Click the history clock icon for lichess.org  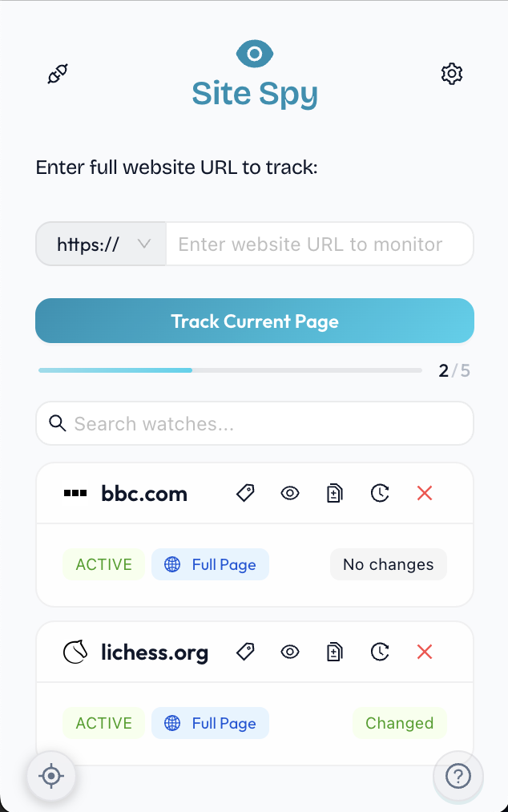[x=380, y=652]
